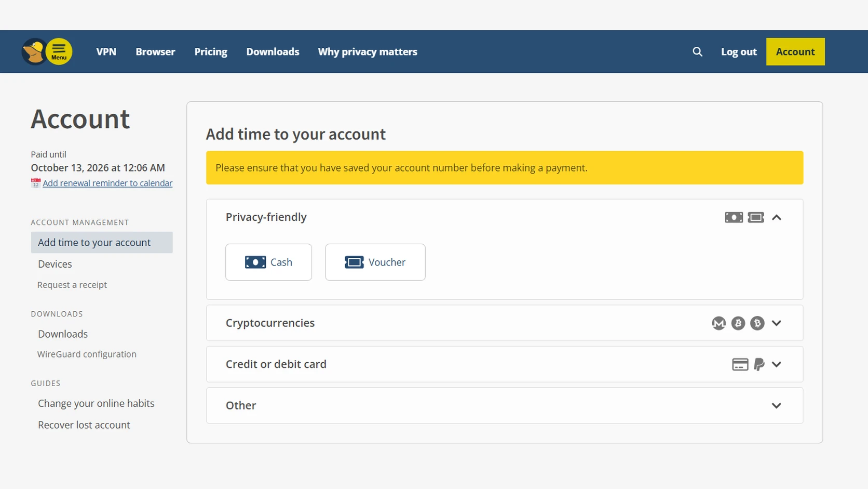Expand the Other payment section
Image resolution: width=868 pixels, height=489 pixels.
(504, 405)
